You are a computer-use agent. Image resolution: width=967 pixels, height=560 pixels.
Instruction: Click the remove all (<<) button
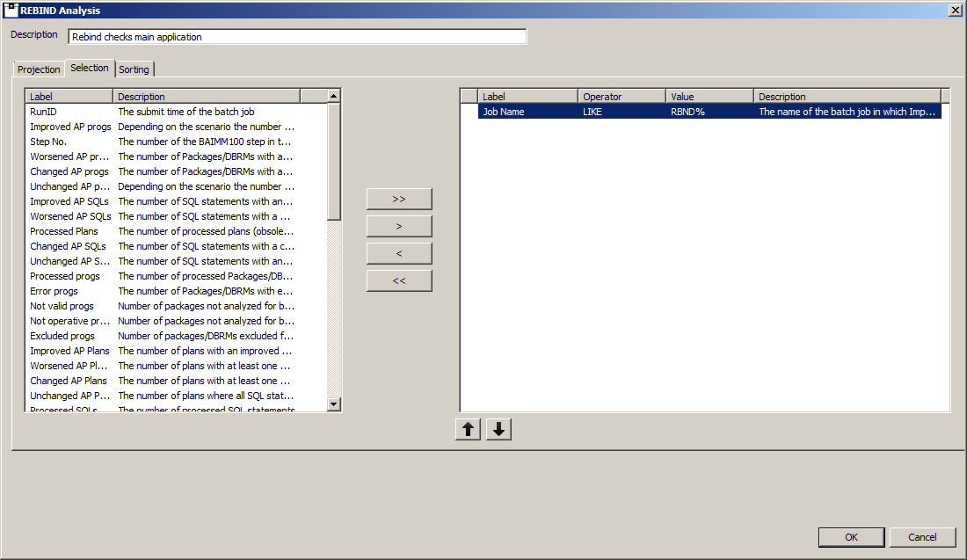pyautogui.click(x=399, y=280)
